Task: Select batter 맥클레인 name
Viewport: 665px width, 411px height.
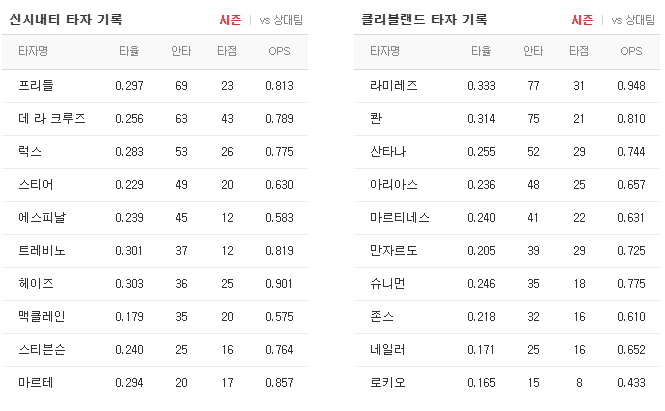Action: click(x=42, y=316)
